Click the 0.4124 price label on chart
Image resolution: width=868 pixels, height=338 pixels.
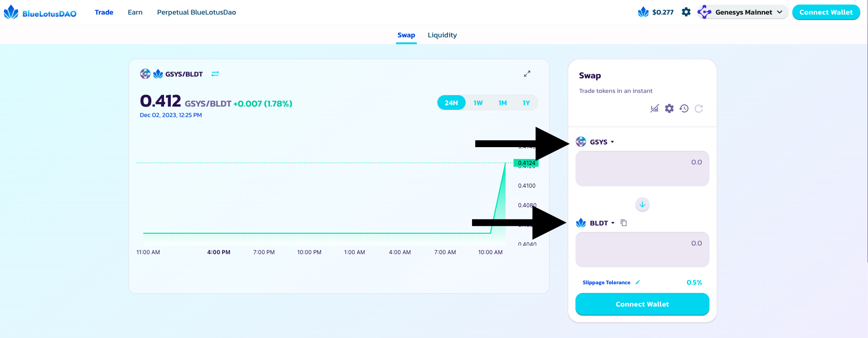(526, 163)
